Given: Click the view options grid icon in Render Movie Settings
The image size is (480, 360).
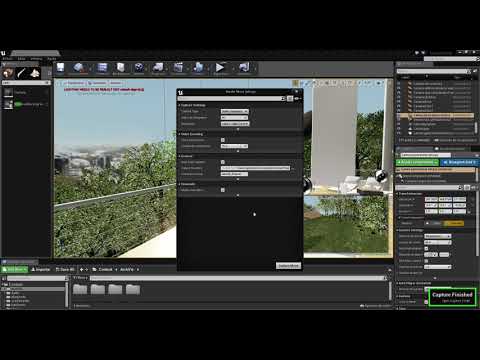Looking at the screenshot, I should pyautogui.click(x=290, y=98).
